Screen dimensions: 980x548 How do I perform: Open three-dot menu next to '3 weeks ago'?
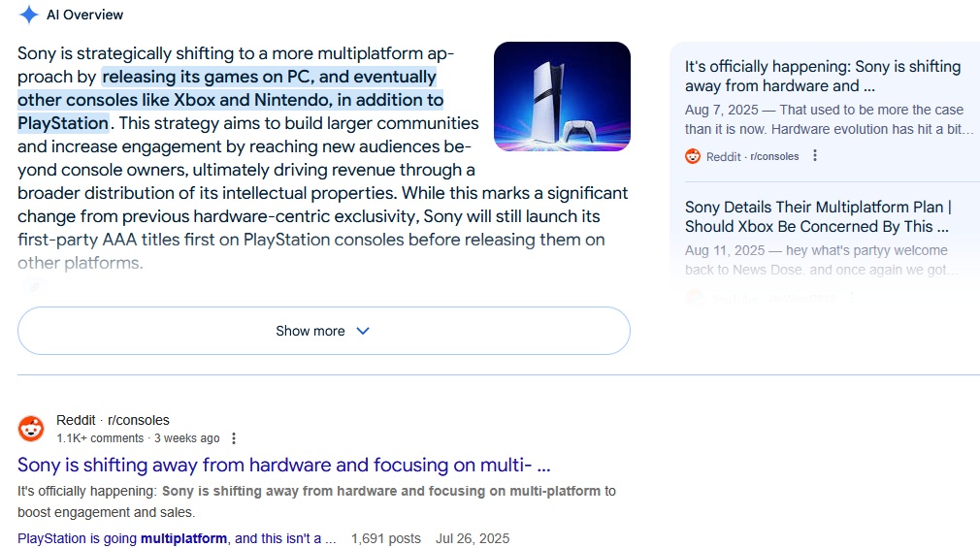234,438
